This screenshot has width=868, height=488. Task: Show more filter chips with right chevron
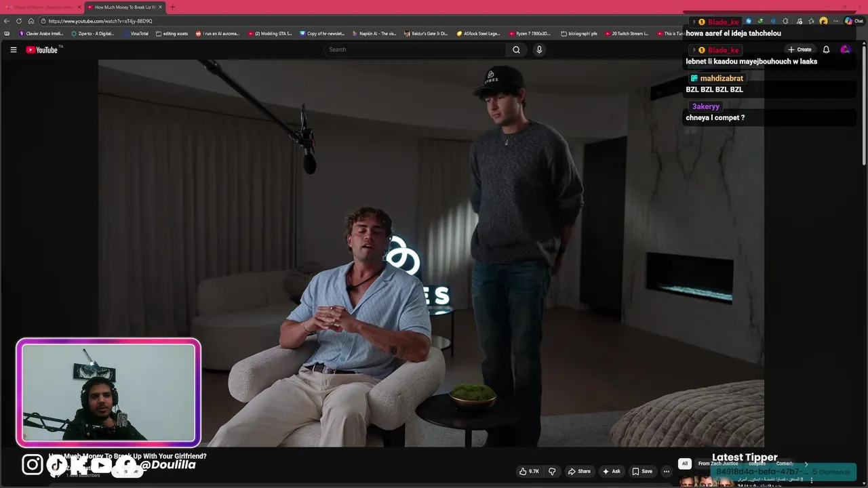[x=806, y=464]
